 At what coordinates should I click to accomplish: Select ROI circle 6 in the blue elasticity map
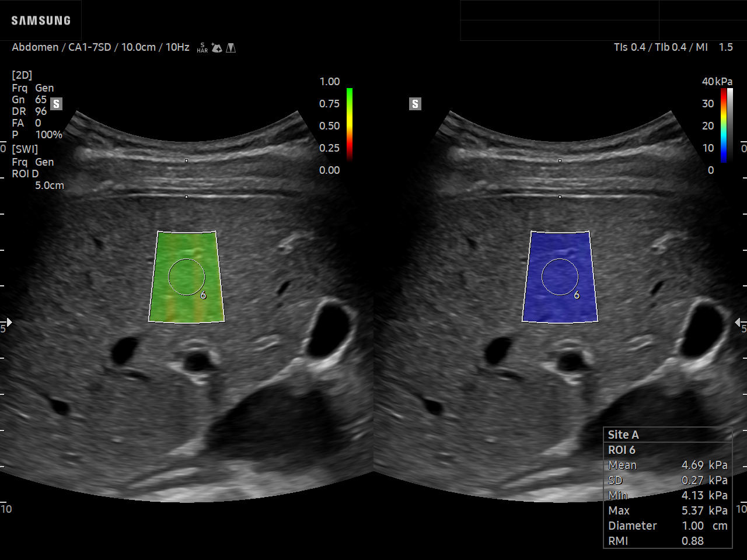[x=560, y=276]
